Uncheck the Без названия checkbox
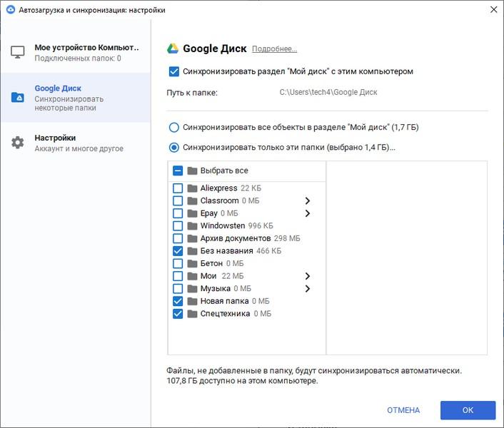The image size is (504, 428). coord(178,251)
